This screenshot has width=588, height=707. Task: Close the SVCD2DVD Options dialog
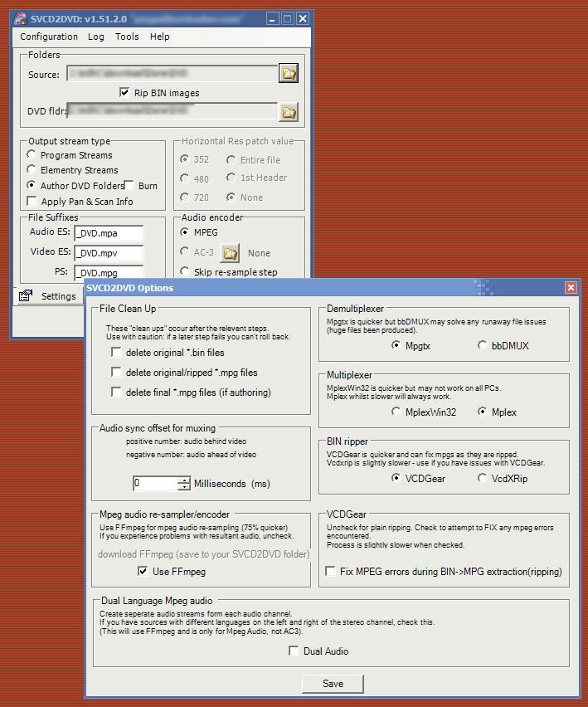tap(571, 288)
